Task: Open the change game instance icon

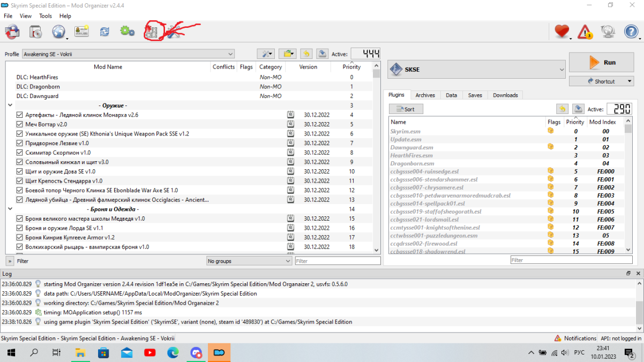Action: tap(12, 32)
